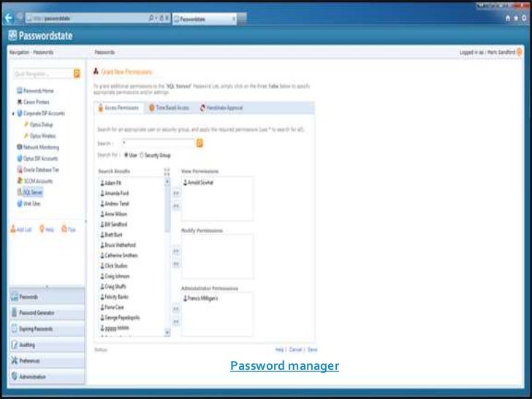
Task: Select Felicity Banks in search results
Action: tap(114, 297)
